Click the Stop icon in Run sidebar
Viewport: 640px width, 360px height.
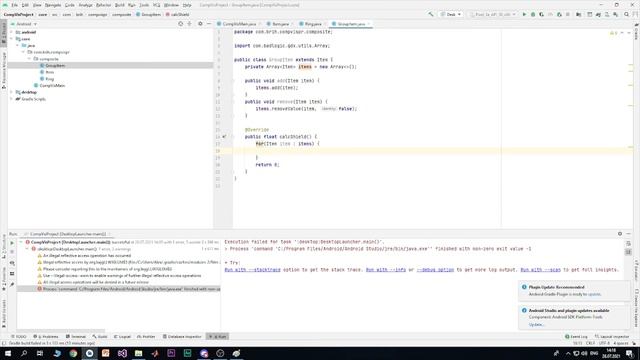[x=12, y=253]
